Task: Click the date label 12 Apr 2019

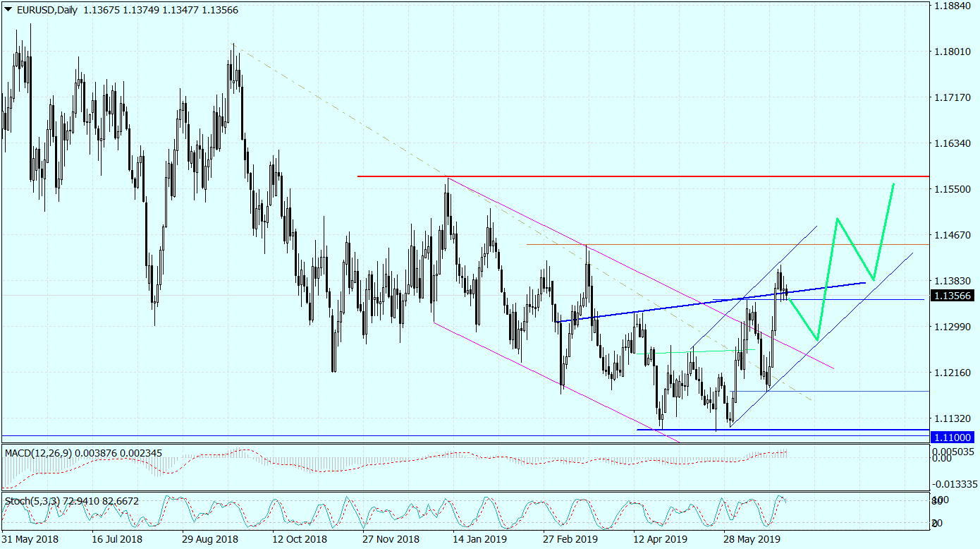Action: tap(661, 540)
